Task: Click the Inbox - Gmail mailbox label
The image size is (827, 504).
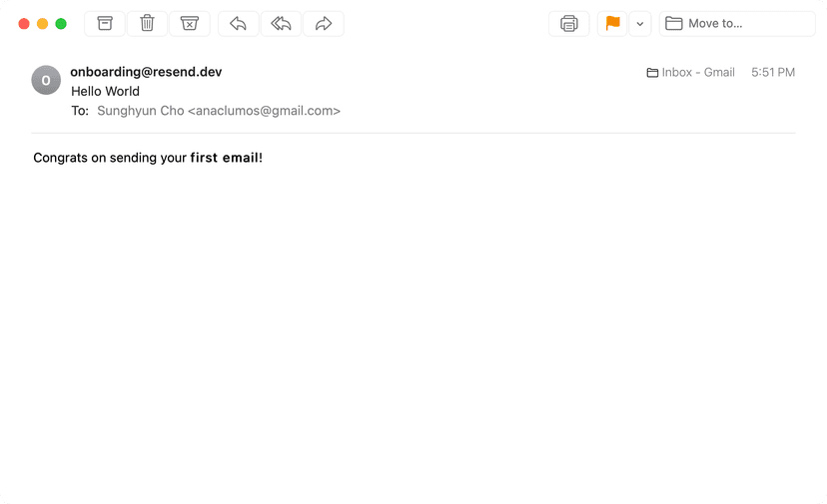Action: [x=691, y=73]
